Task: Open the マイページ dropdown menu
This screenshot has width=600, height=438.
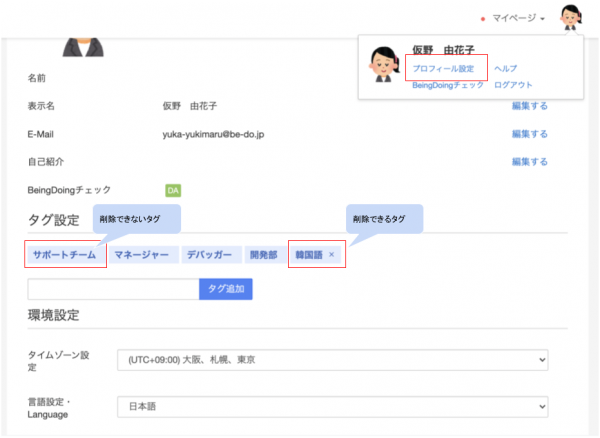Action: [x=518, y=18]
